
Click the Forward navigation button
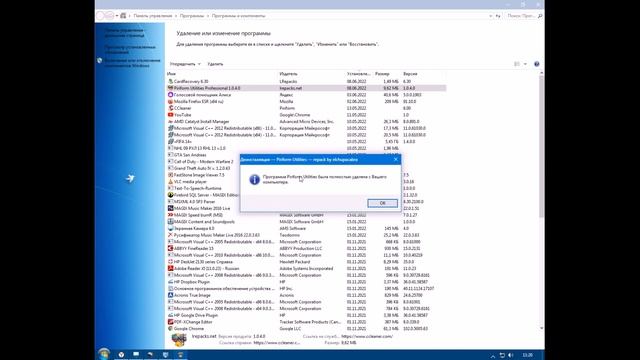tap(109, 16)
